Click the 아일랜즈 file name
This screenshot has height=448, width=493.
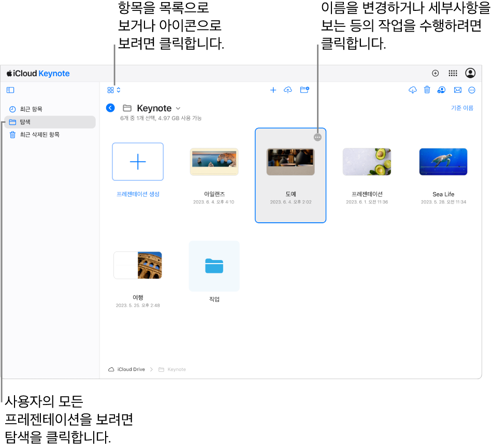coord(214,194)
